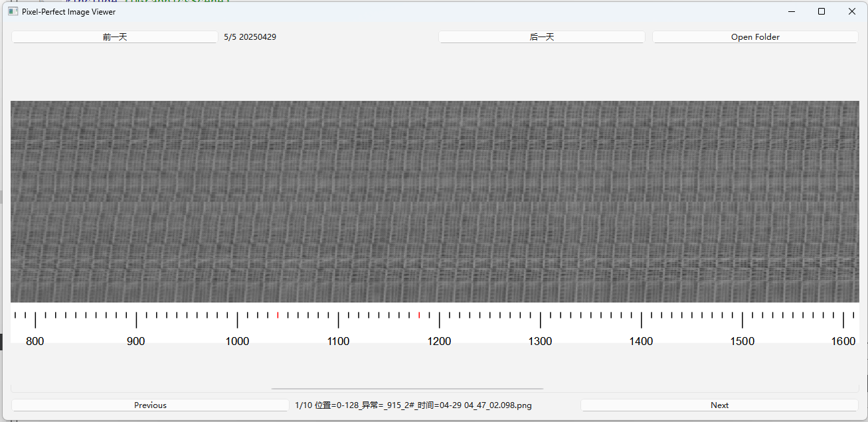Click the Pixel-Perfect Image Viewer app icon
This screenshot has width=868, height=422.
pos(13,11)
